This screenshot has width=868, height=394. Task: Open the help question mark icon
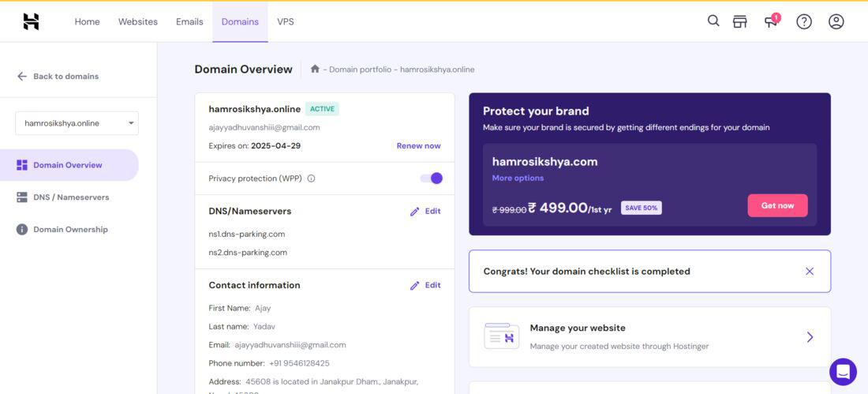(804, 21)
